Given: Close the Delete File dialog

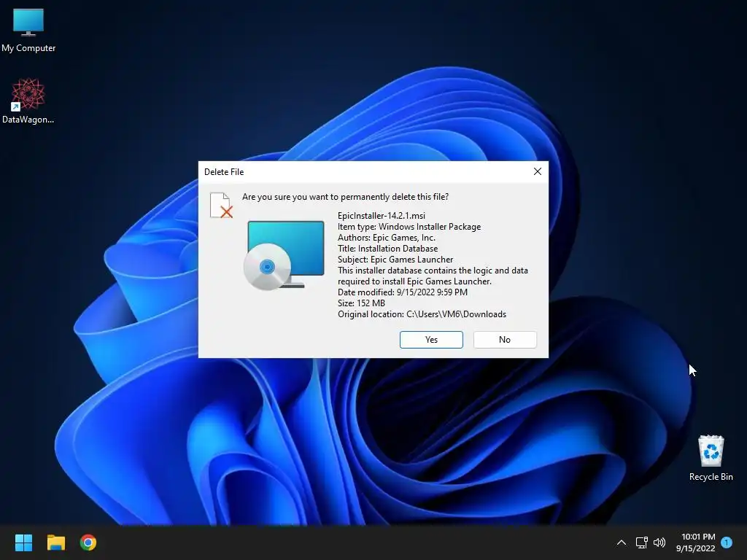Looking at the screenshot, I should [538, 171].
